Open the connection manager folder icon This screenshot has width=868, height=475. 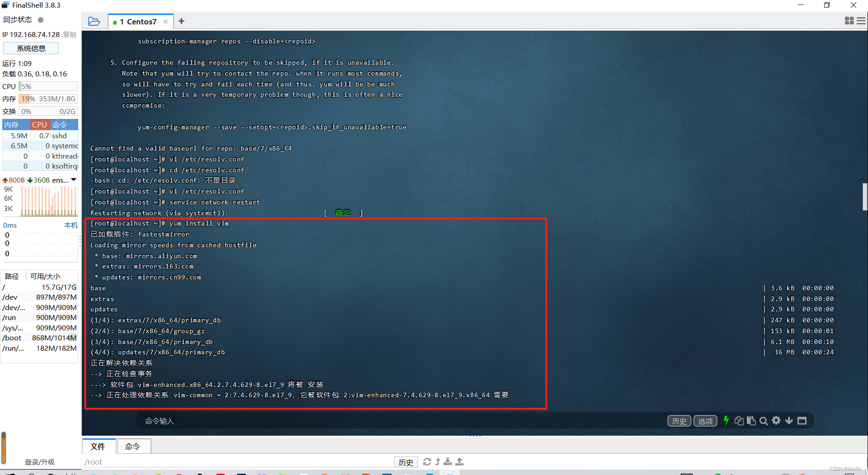94,21
